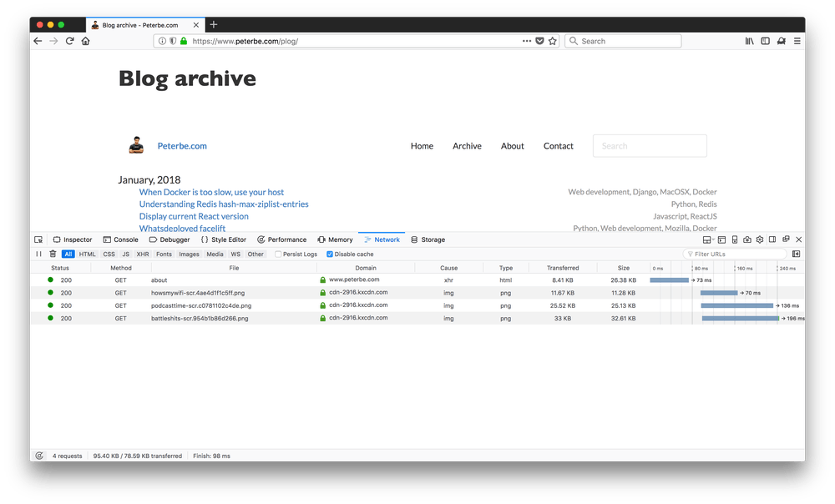Pause network recording
835x504 pixels.
(38, 254)
